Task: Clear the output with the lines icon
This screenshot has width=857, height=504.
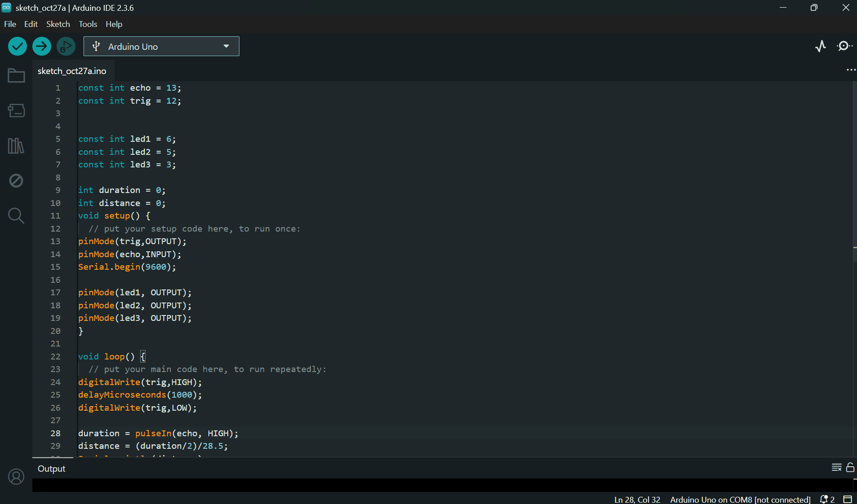Action: point(836,468)
